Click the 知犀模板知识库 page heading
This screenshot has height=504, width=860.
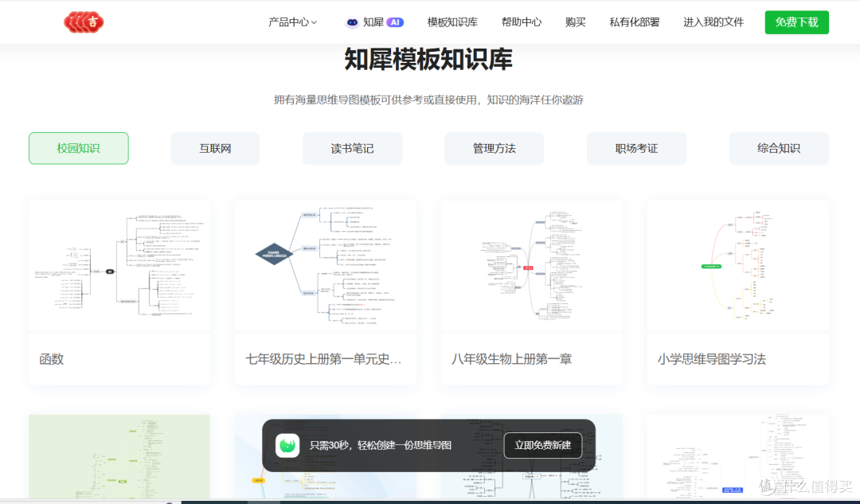(x=428, y=59)
